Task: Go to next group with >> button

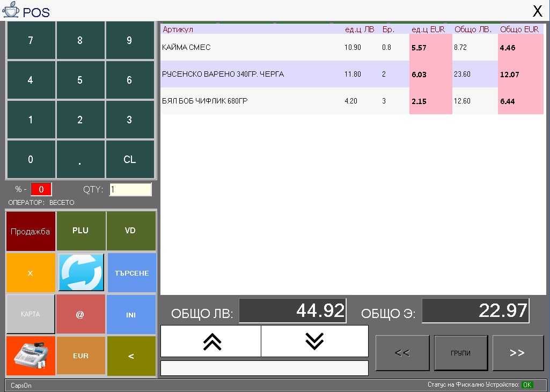Action: (x=518, y=353)
